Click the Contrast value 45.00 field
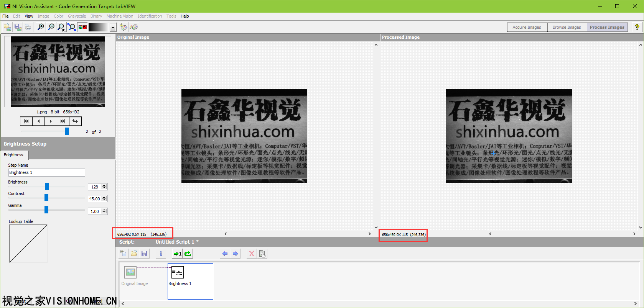 point(95,199)
